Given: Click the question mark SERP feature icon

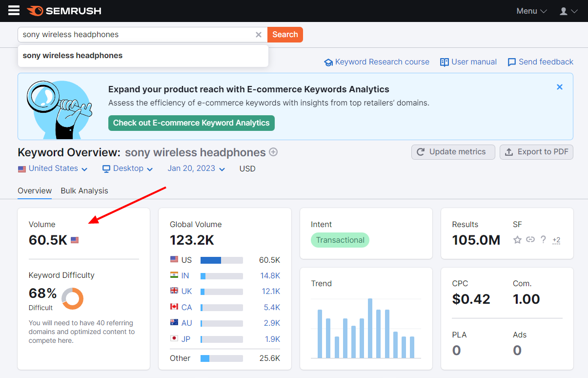Looking at the screenshot, I should click(543, 240).
